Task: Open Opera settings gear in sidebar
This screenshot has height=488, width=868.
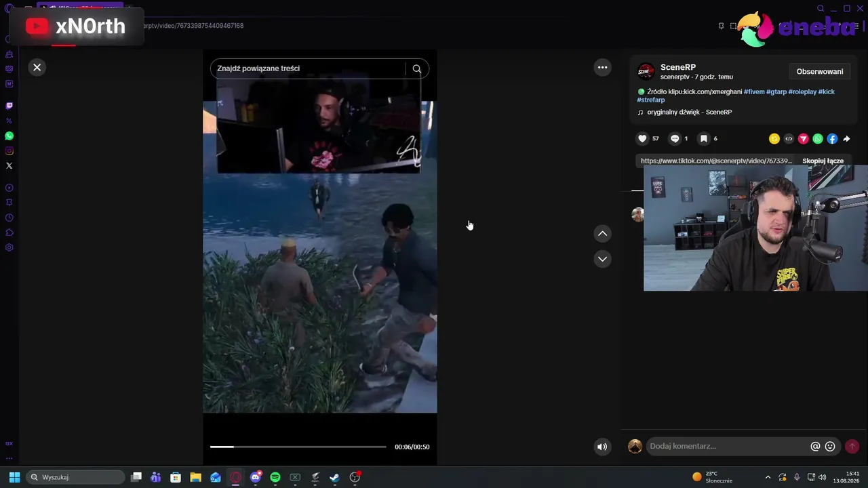Action: [9, 247]
